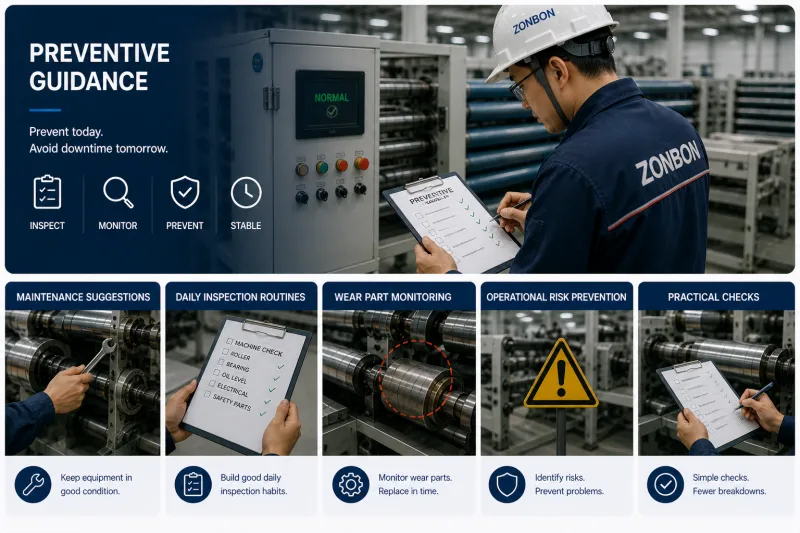
Task: Click the gear icon beside Monitor wear parts
Action: [x=351, y=484]
